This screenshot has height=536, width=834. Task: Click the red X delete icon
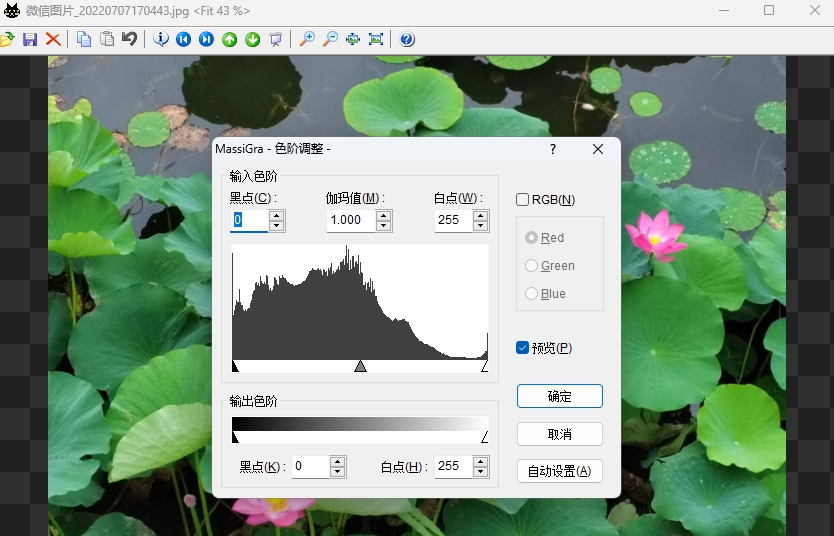pos(53,39)
